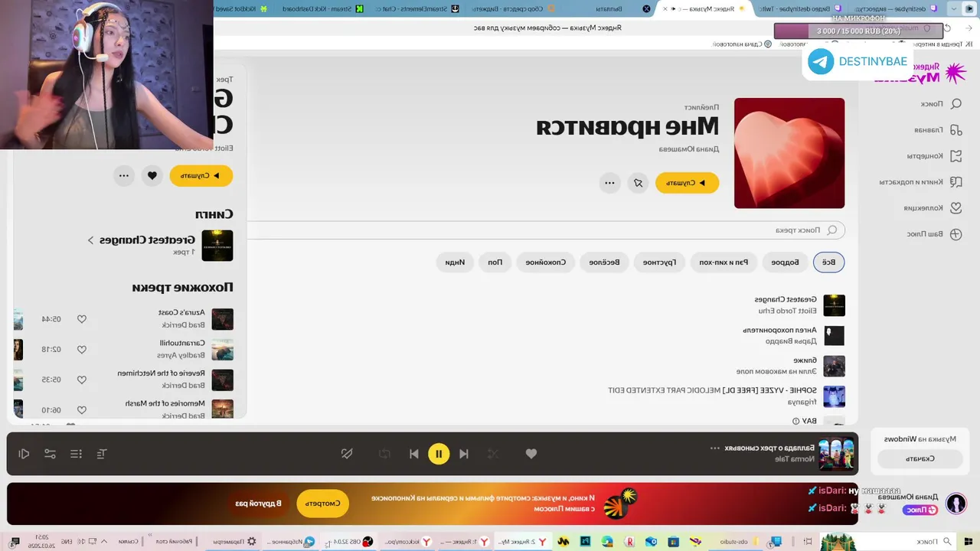Open the Greatest Changes single cover in the panel
Viewport: 980px width, 551px height.
217,246
